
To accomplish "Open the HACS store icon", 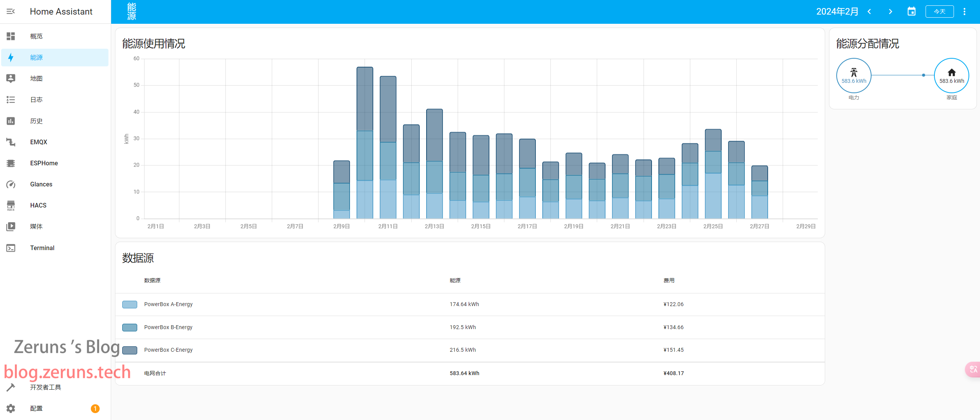I will 11,206.
